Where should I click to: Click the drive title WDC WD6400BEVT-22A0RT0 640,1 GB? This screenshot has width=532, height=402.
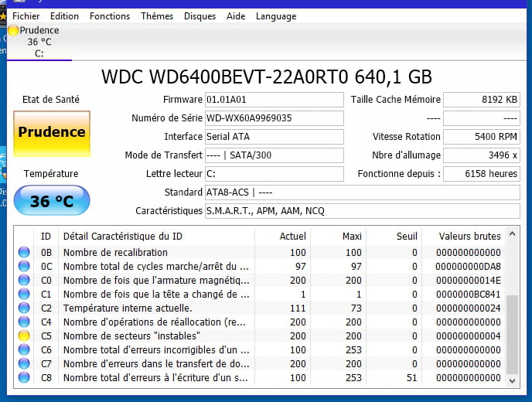point(267,77)
